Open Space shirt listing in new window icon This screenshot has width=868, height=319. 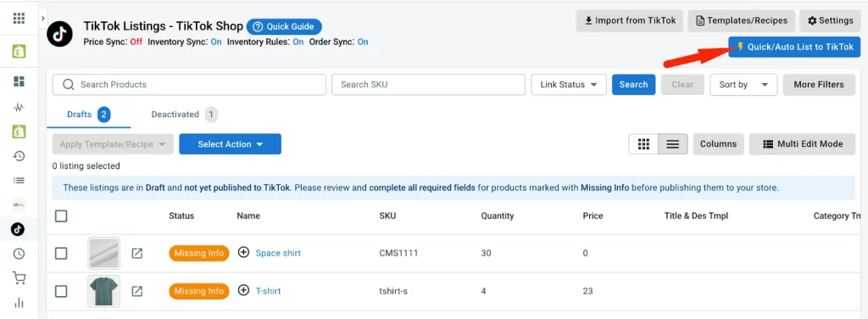click(x=136, y=253)
